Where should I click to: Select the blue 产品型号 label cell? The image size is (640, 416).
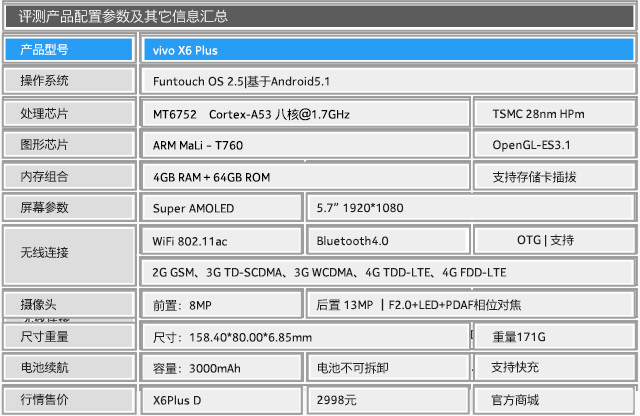[68, 50]
